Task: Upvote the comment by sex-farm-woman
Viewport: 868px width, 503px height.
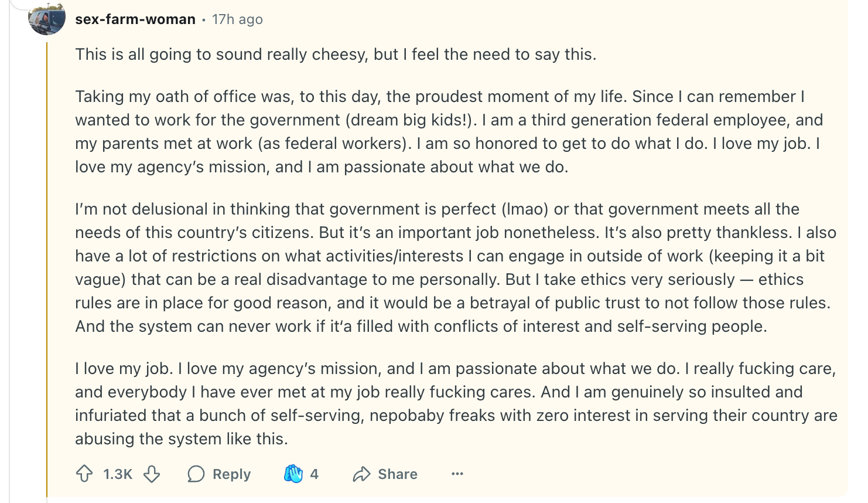Action: pyautogui.click(x=85, y=474)
